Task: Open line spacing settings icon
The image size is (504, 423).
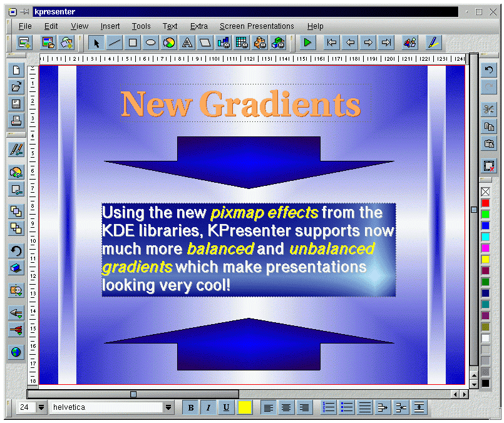Action: [x=419, y=407]
